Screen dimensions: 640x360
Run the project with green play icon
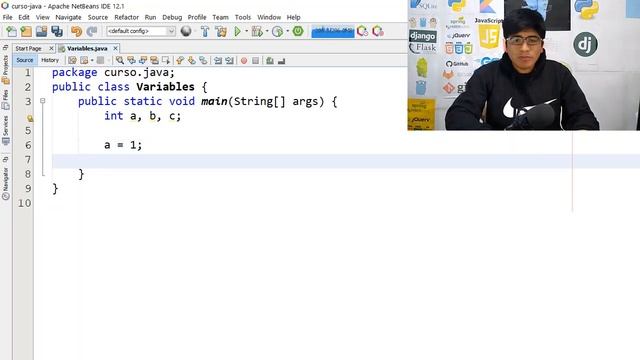237,31
